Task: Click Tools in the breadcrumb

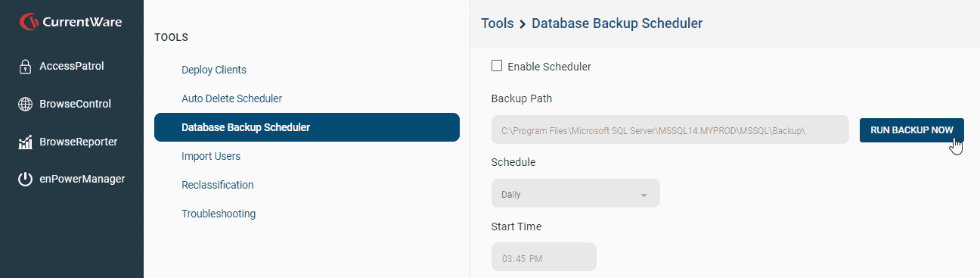Action: click(498, 23)
